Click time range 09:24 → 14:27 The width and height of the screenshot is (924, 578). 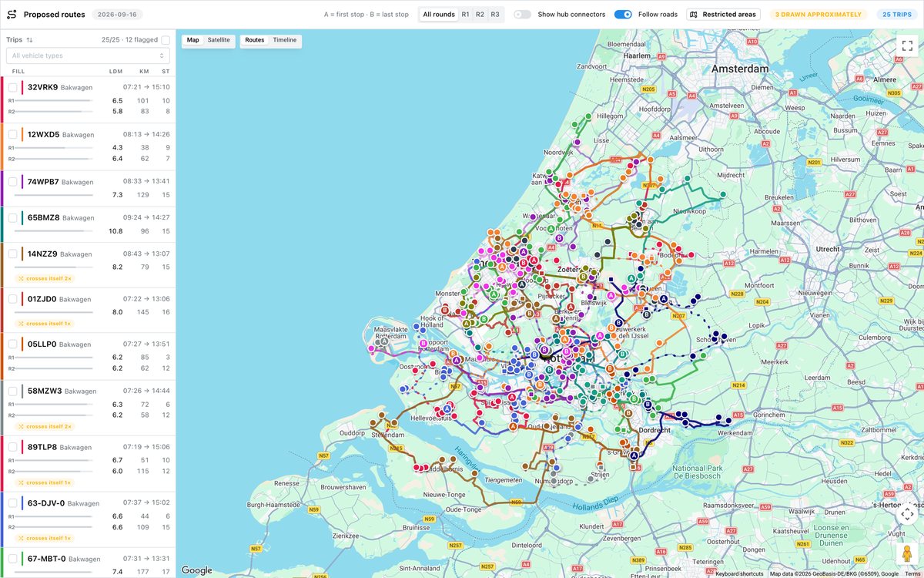[x=146, y=218]
